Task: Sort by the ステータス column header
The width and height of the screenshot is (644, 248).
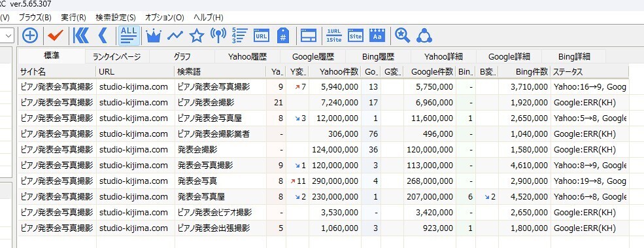Action: click(590, 71)
